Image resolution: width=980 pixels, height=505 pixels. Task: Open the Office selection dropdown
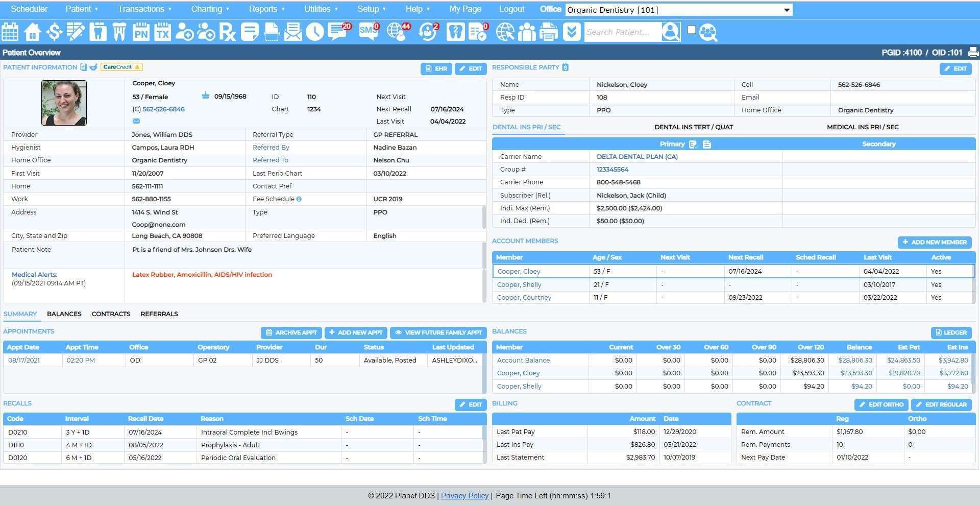(679, 10)
